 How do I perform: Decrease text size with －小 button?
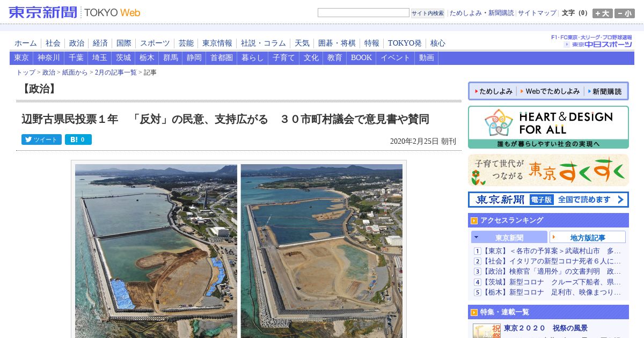coord(624,13)
